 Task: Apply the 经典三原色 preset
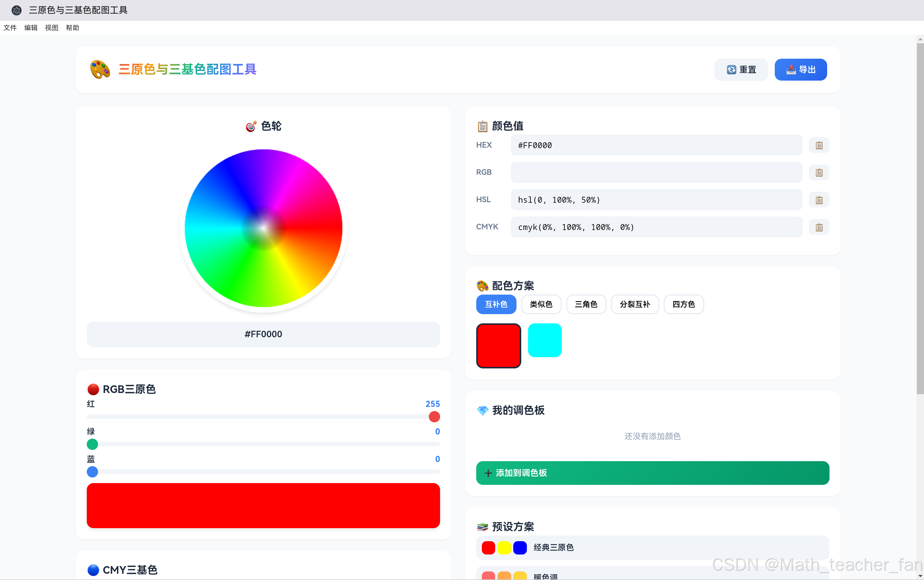[652, 548]
